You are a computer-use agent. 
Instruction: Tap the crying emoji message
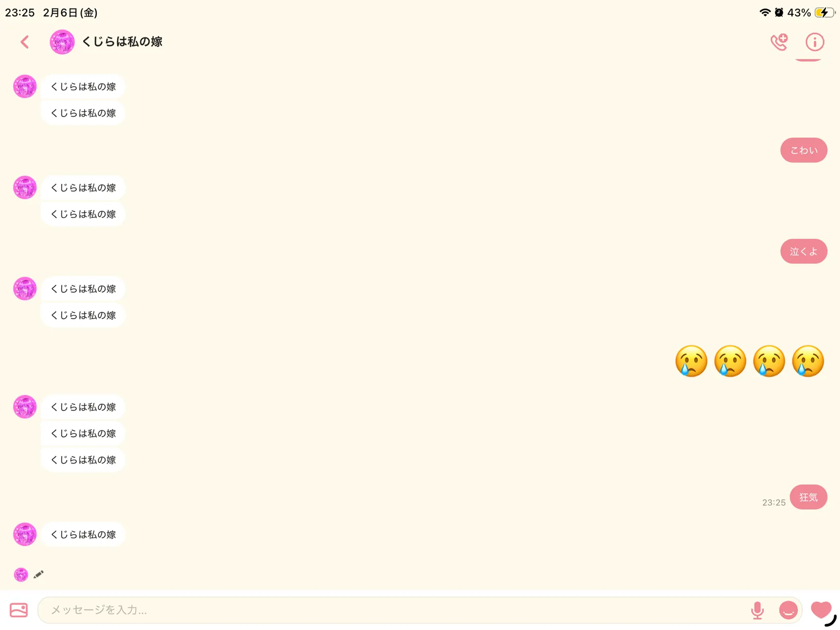point(750,361)
